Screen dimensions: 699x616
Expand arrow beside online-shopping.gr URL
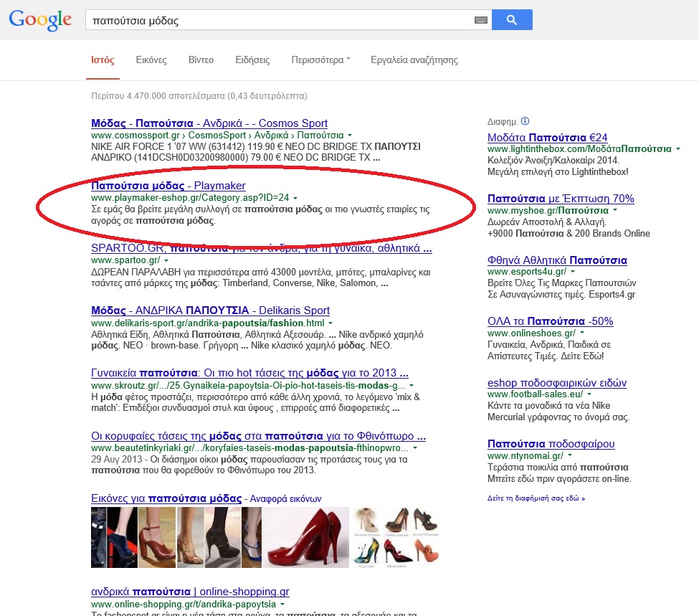click(x=282, y=605)
